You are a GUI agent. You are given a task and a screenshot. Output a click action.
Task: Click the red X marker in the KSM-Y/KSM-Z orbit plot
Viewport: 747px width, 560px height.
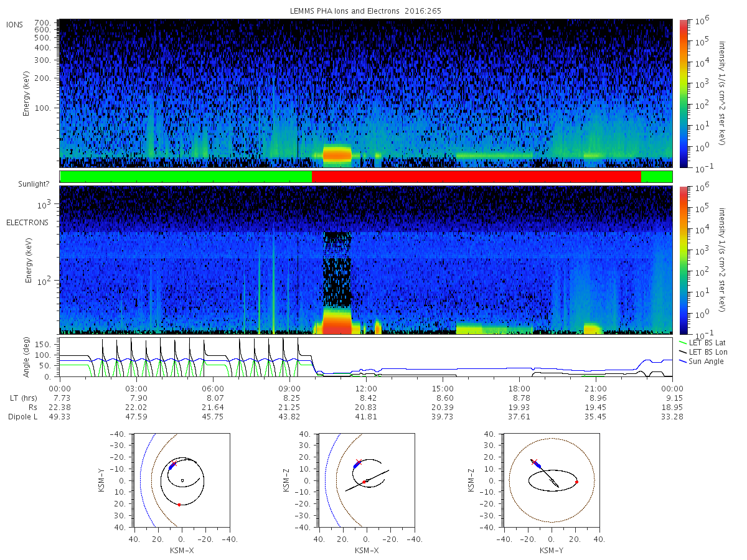click(x=533, y=462)
